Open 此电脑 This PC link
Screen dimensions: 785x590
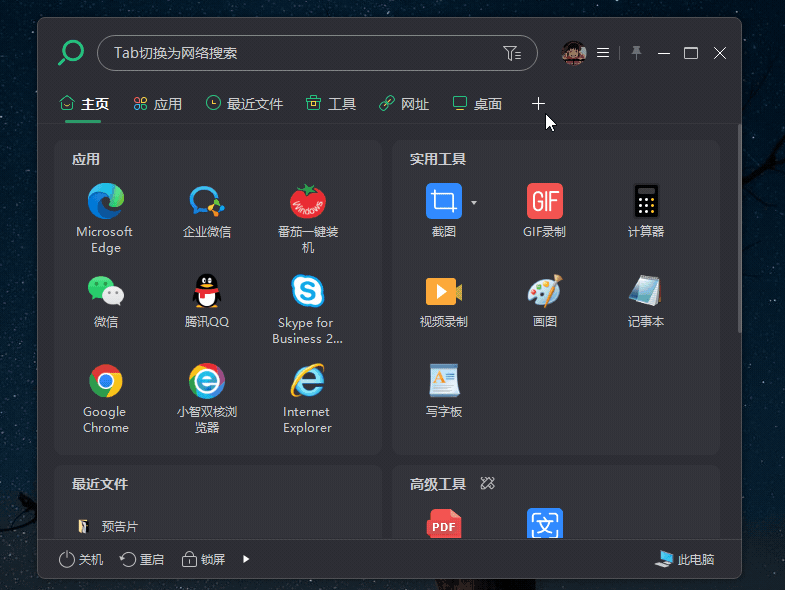684,559
